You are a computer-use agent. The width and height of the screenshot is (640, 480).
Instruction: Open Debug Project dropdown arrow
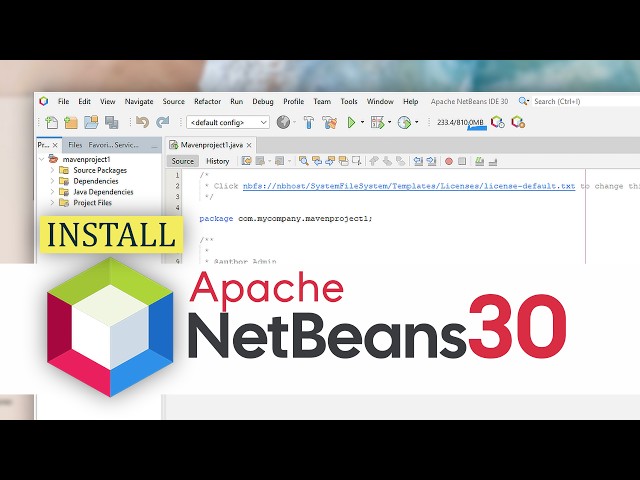coord(389,122)
